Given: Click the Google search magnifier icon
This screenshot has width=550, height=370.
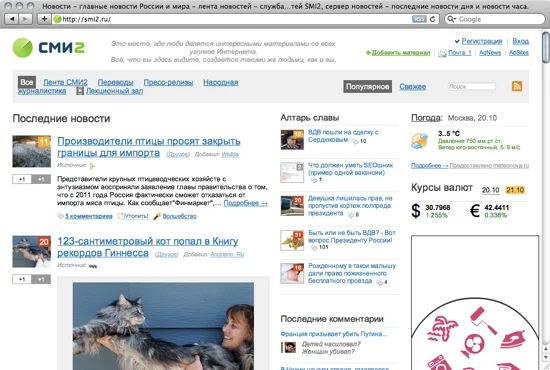Looking at the screenshot, I should (451, 19).
